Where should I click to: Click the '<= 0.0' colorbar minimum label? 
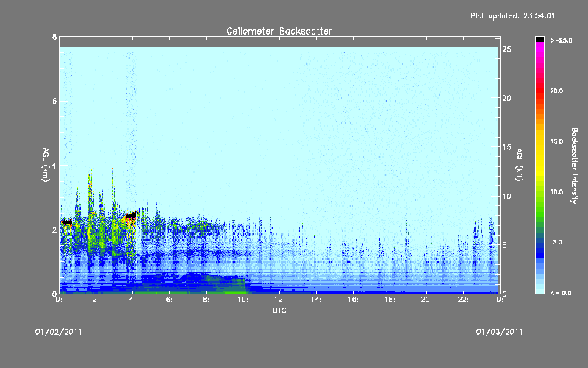(561, 293)
